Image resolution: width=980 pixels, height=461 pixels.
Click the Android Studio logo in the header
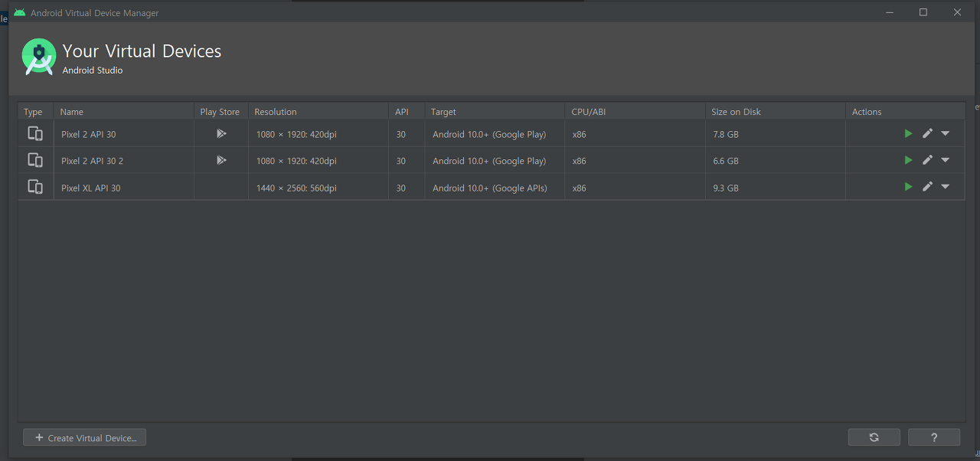point(39,57)
